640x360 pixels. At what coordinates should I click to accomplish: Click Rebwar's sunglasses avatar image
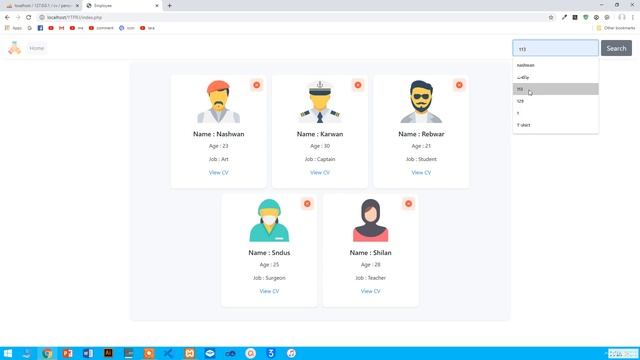pos(421,102)
